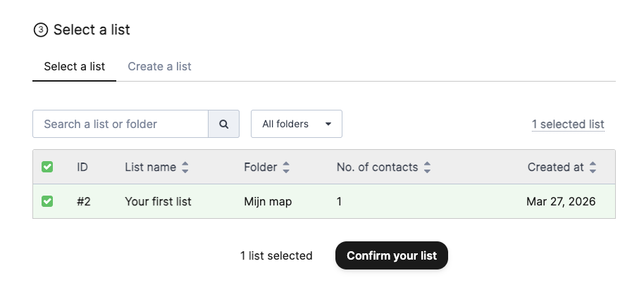Click the magnifying glass search icon

point(224,124)
